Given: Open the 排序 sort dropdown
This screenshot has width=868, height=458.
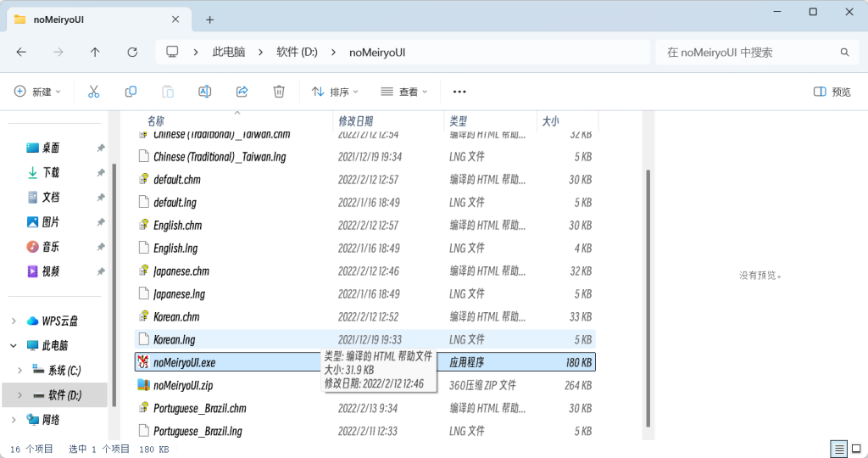Looking at the screenshot, I should (x=335, y=92).
